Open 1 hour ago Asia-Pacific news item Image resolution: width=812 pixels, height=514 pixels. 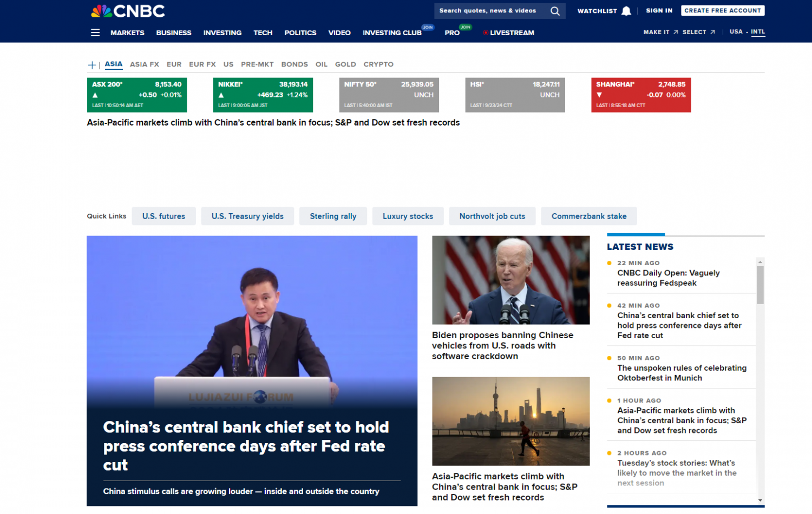tap(682, 420)
